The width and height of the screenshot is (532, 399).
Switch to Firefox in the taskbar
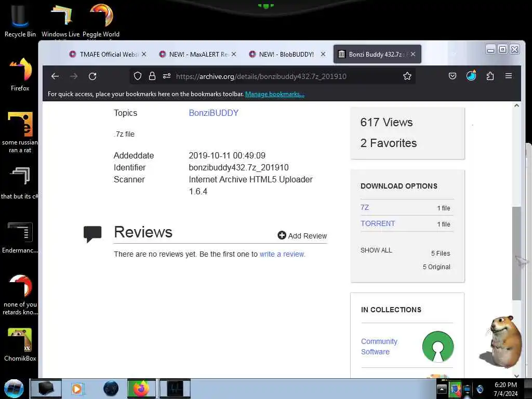[141, 389]
